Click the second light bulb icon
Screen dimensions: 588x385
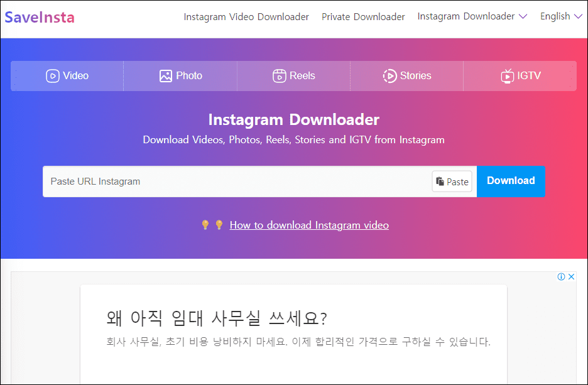click(219, 225)
